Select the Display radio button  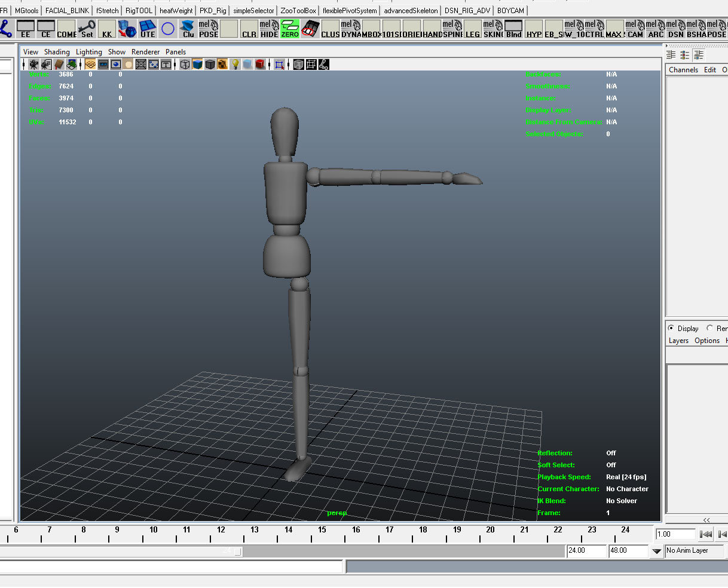pyautogui.click(x=671, y=328)
